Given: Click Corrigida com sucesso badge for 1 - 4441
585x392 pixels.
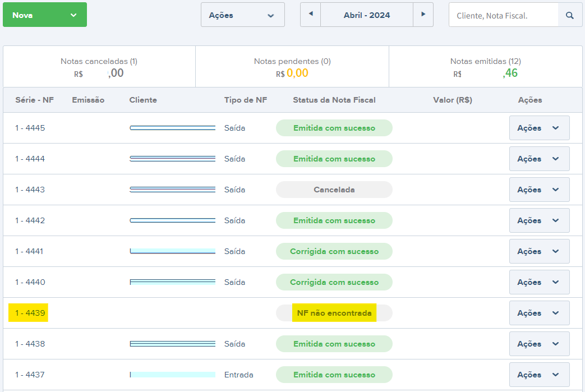Looking at the screenshot, I should [x=334, y=251].
